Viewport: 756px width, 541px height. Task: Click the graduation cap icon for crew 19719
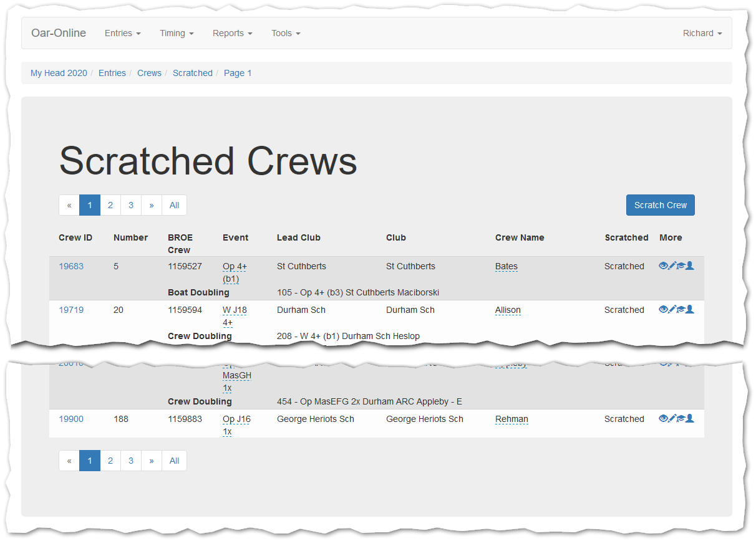pyautogui.click(x=681, y=310)
